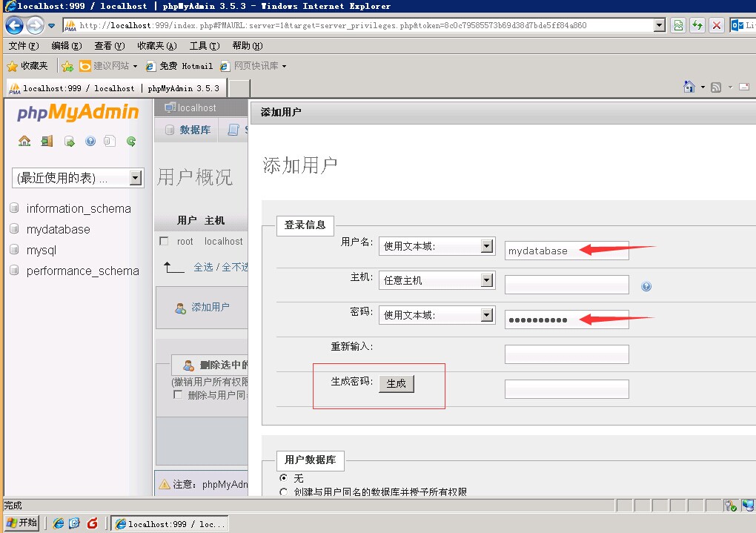Open the recently used tables dropdown
The image size is (756, 533).
coord(136,178)
